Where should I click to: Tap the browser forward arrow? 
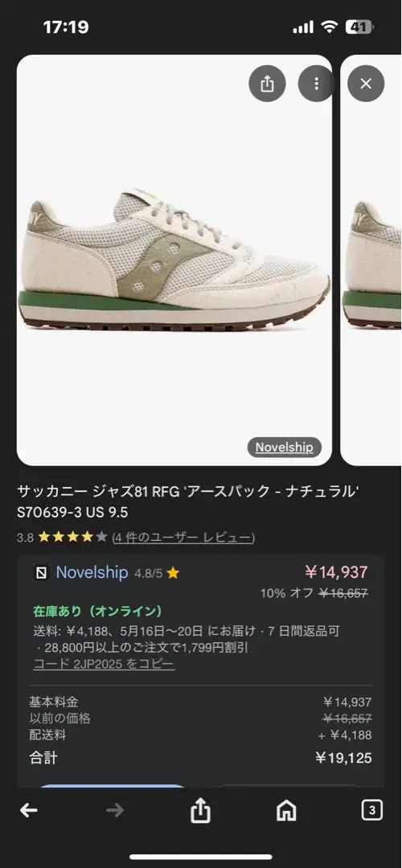[x=115, y=811]
